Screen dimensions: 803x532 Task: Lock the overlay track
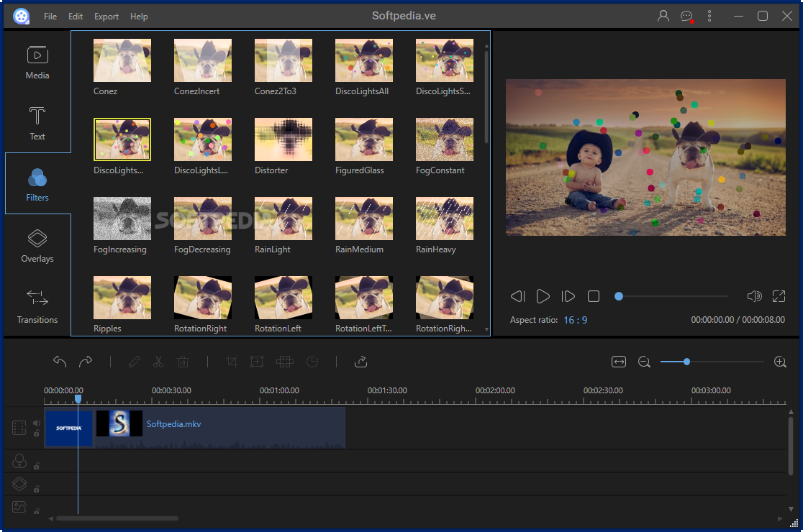pos(37,489)
